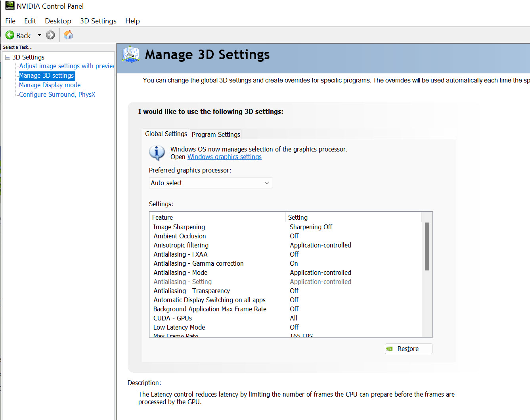Screen dimensions: 530x420
Task: Click the Feature column header
Action: click(x=218, y=217)
